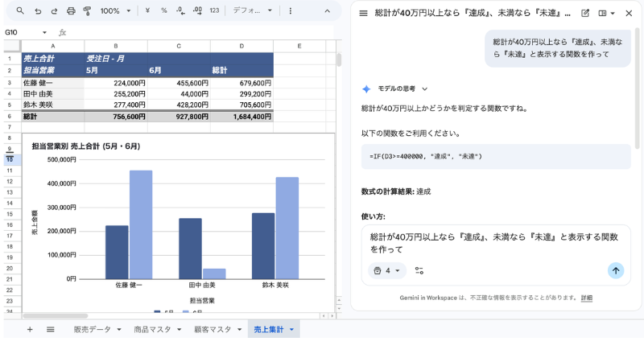Click the IF formula code block
644x362 pixels.
(496, 156)
